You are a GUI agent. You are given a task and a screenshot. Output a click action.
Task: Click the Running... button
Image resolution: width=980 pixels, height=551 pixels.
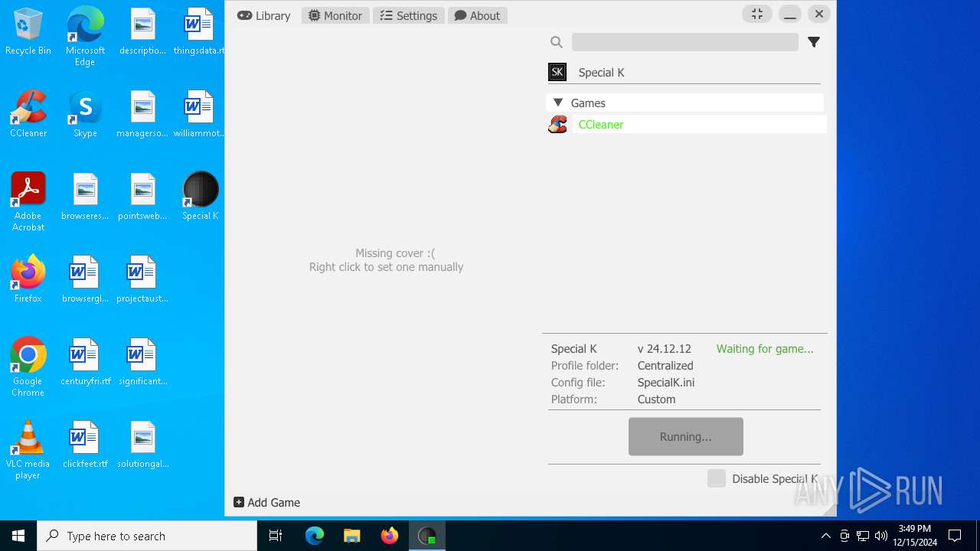(685, 436)
